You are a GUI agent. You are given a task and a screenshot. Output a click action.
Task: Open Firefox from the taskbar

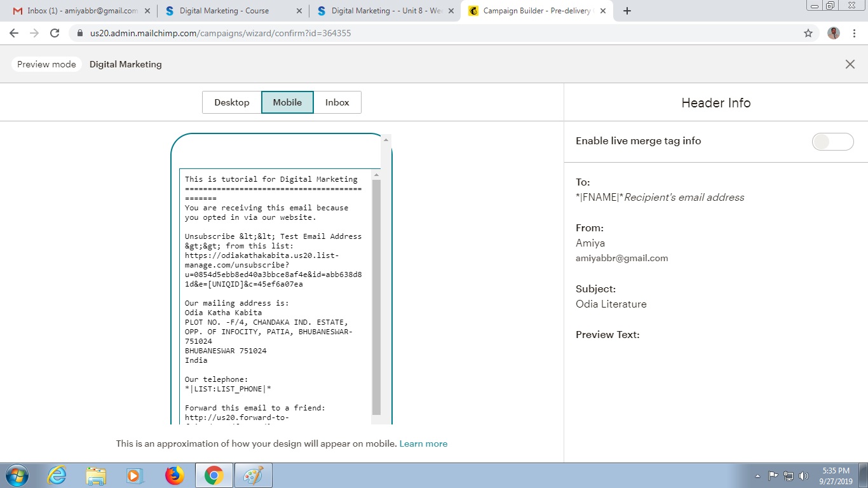point(173,475)
